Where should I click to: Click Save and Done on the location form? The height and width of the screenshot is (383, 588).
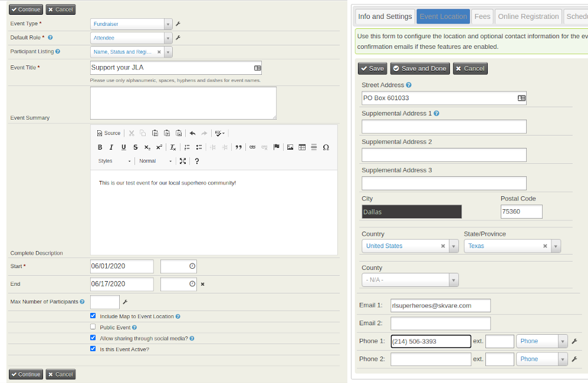click(x=419, y=68)
